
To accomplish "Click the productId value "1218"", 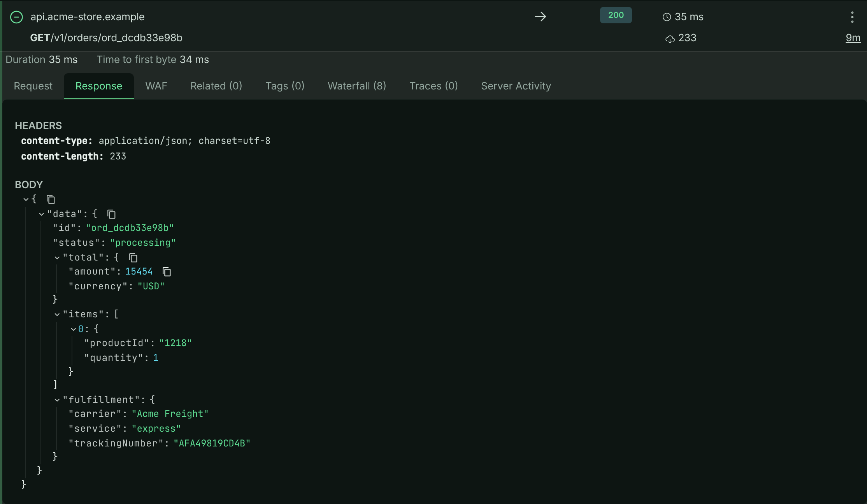I will pyautogui.click(x=176, y=343).
